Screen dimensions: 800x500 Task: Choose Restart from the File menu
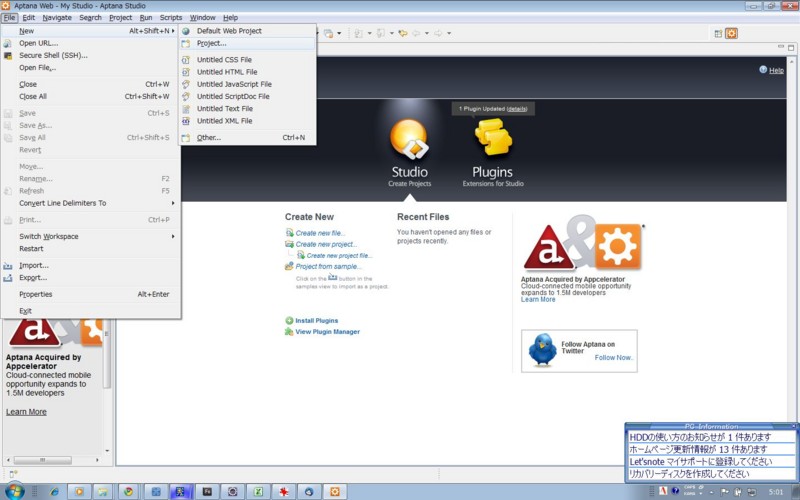(x=91, y=249)
